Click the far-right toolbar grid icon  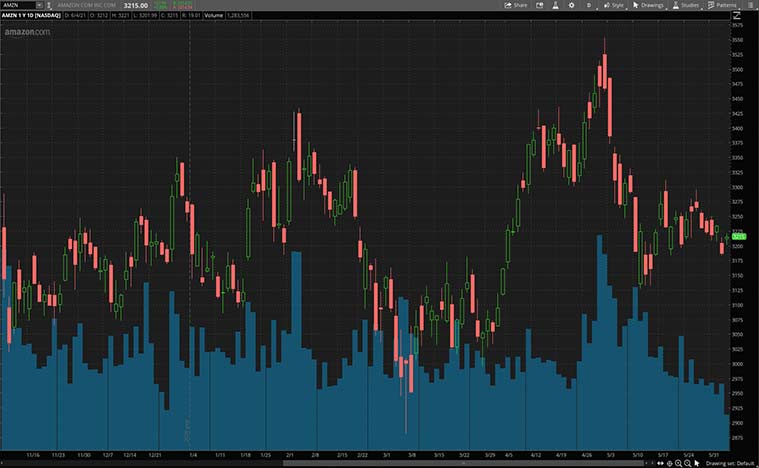point(750,5)
